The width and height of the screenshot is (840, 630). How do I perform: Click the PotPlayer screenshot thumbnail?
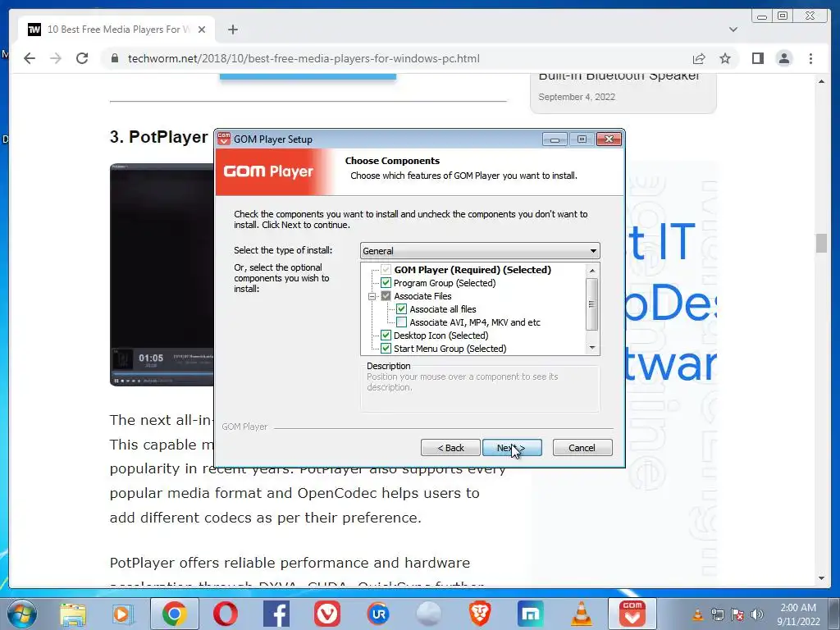(x=162, y=274)
